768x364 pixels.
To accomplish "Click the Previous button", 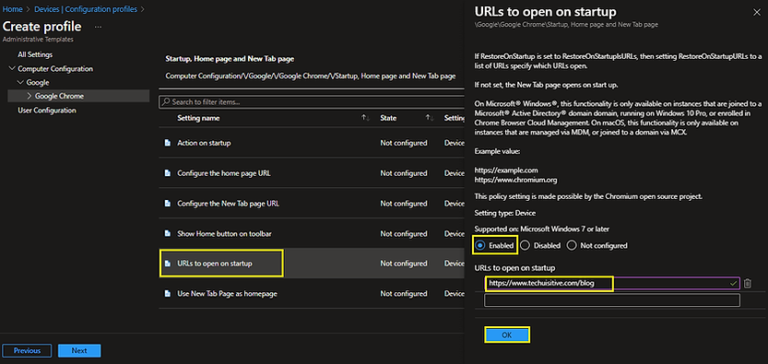I will (27, 351).
